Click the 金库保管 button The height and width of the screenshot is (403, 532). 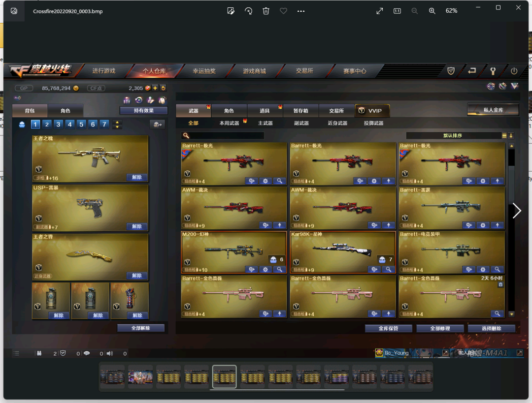pyautogui.click(x=389, y=328)
